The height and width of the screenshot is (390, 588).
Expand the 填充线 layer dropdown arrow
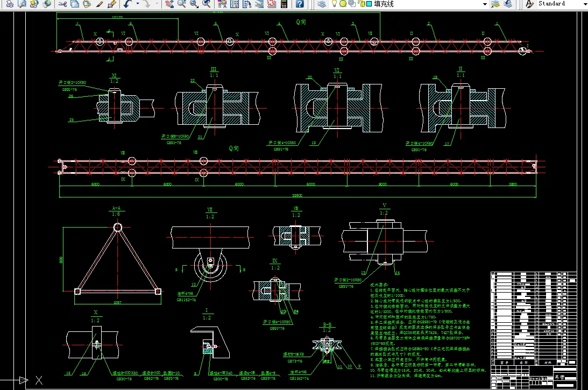pyautogui.click(x=485, y=4)
